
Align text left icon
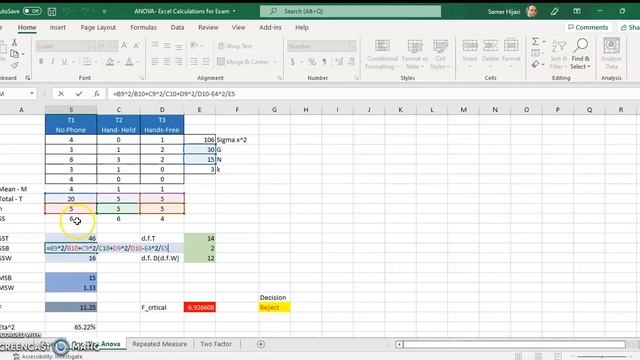(155, 62)
